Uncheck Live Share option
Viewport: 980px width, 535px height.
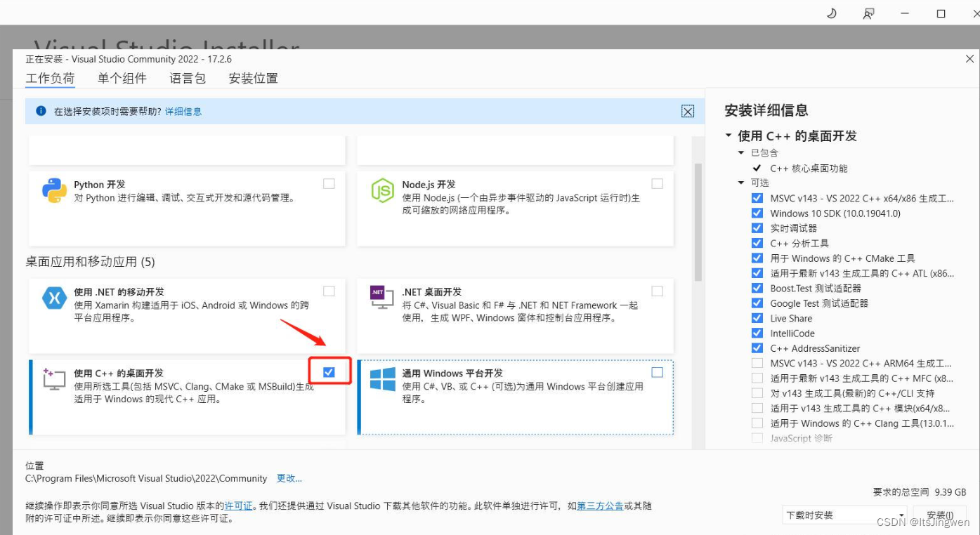[x=757, y=318]
